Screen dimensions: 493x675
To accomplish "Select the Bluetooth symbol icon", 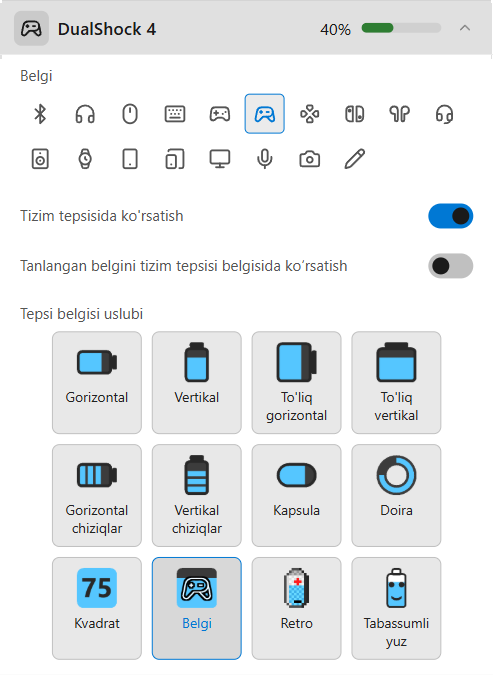I will click(40, 114).
